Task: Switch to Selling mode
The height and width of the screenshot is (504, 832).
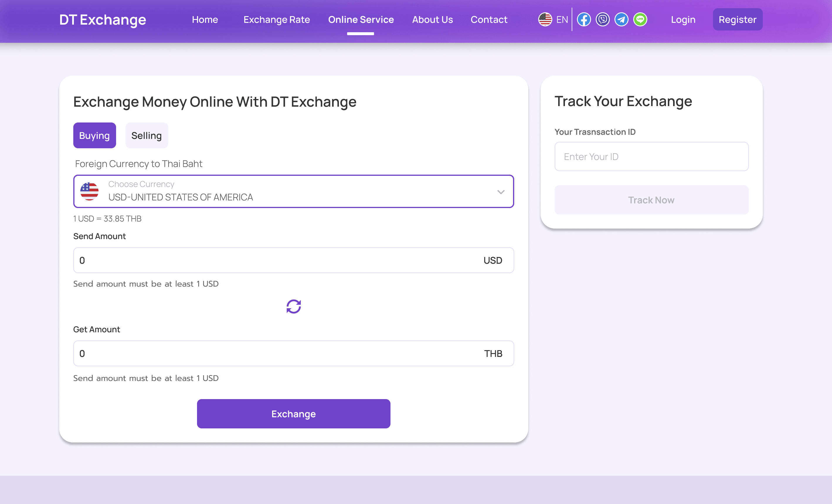Action: 147,135
